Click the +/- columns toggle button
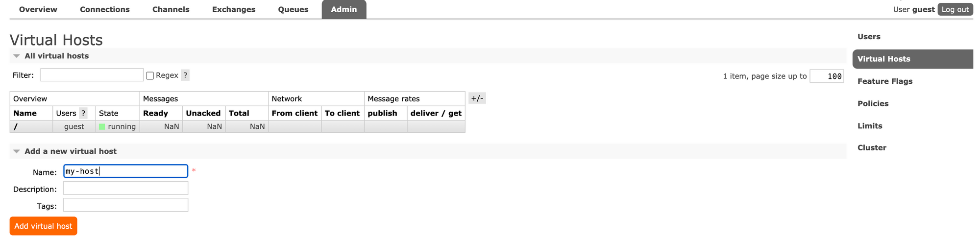980x240 pixels. click(477, 98)
